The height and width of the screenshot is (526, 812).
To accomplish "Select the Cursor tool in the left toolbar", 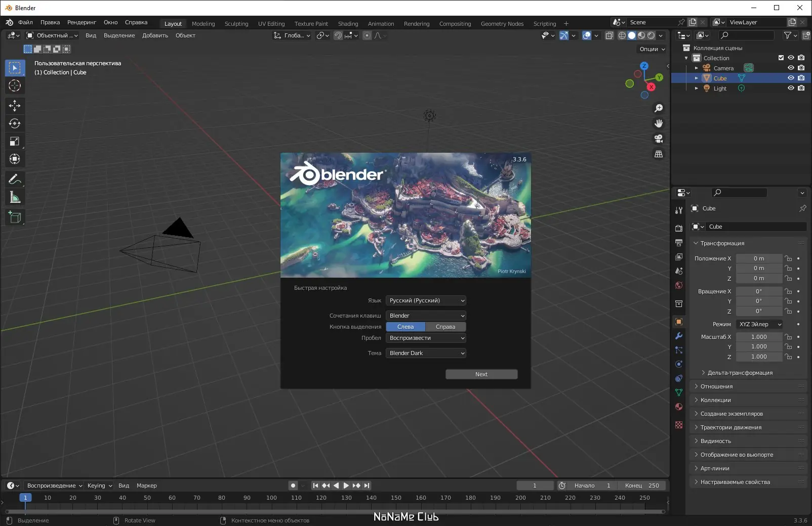I will [x=15, y=86].
